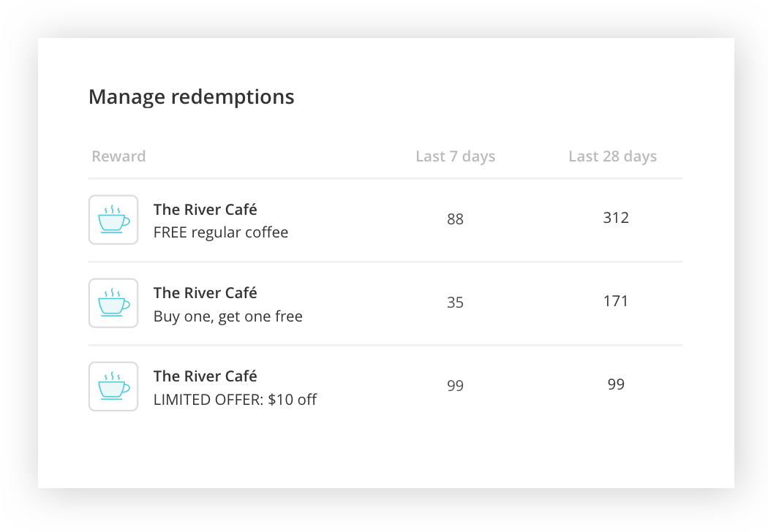
Task: Click the coffee icon for LIMITED OFFER reward
Action: pos(113,386)
